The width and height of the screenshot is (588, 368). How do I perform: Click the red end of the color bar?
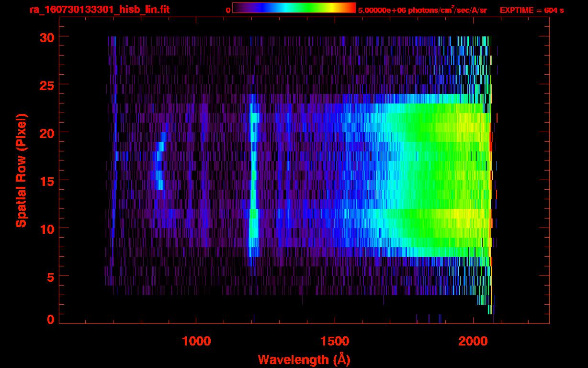click(x=351, y=8)
